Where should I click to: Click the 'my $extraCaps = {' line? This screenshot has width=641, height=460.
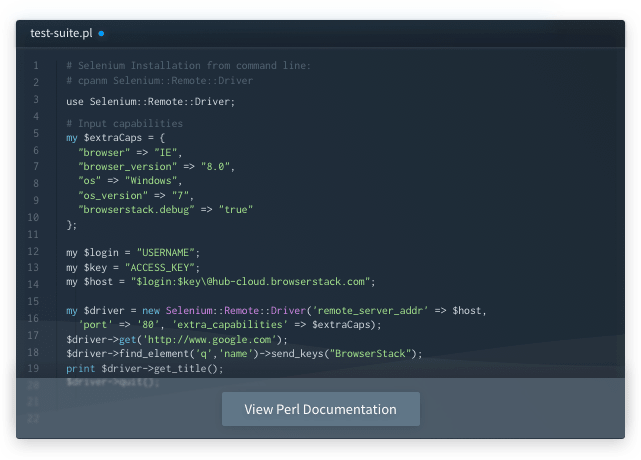[115, 138]
